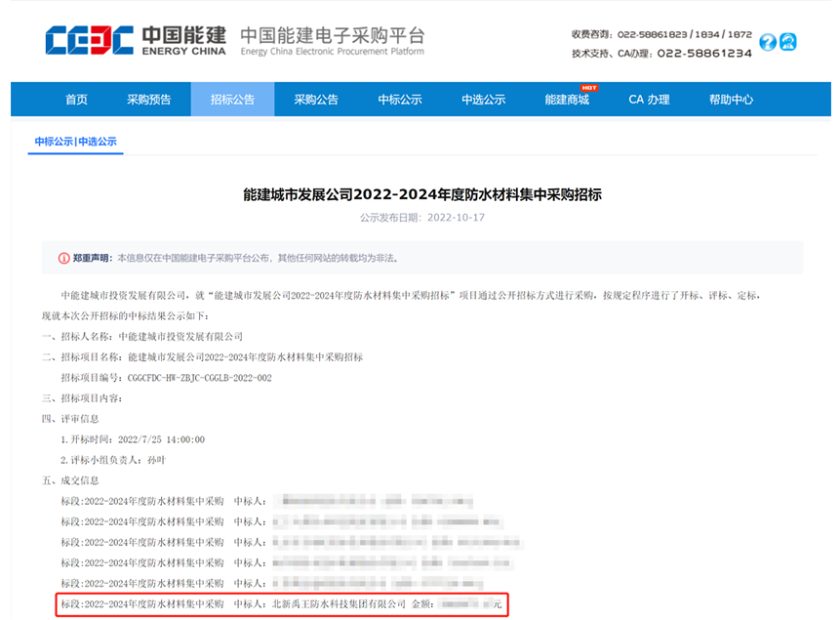Open 能建商城 with the HOT badge

click(x=568, y=100)
